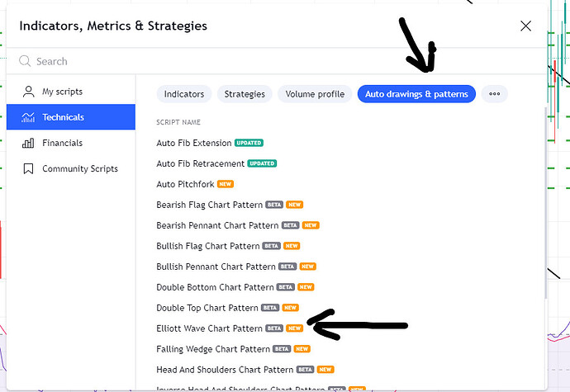This screenshot has width=570, height=392.
Task: Click the Technicals chart icon
Action: pos(28,117)
